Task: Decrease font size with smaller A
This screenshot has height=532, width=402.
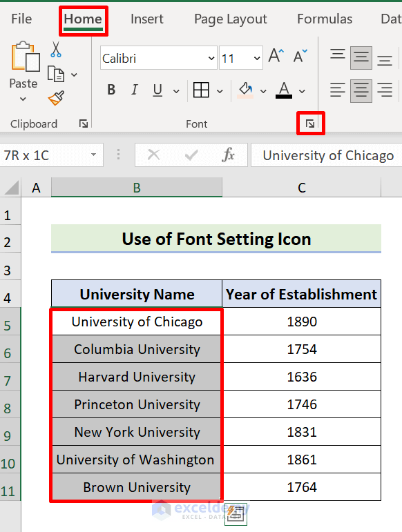Action: click(300, 56)
